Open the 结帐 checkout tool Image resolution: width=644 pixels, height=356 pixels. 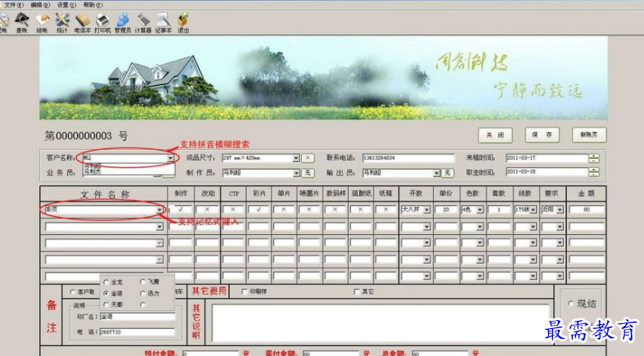(42, 23)
